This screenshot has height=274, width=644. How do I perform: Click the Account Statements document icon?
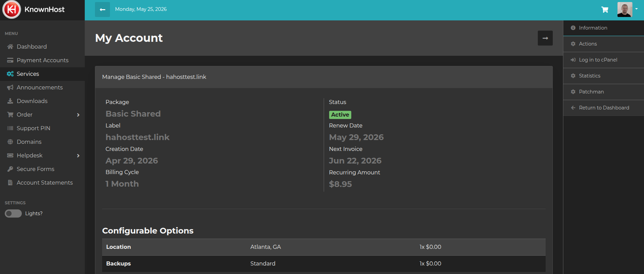[10, 183]
